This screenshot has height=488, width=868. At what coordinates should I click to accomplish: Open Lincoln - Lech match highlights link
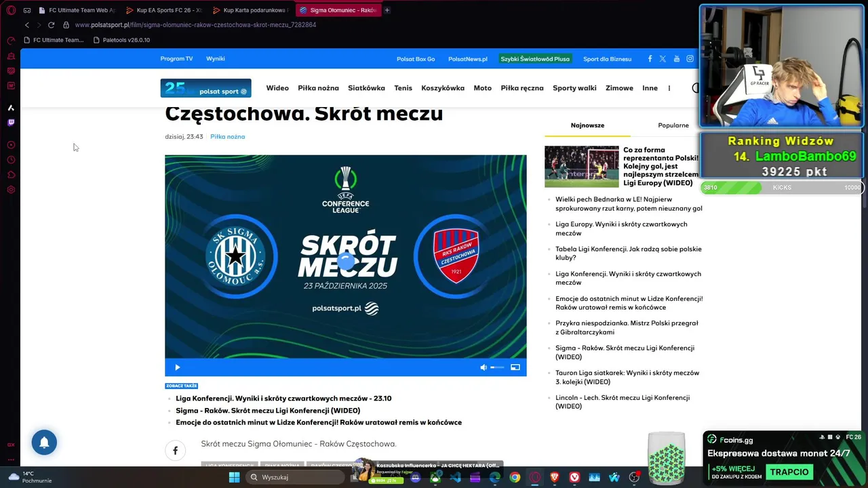click(x=623, y=402)
